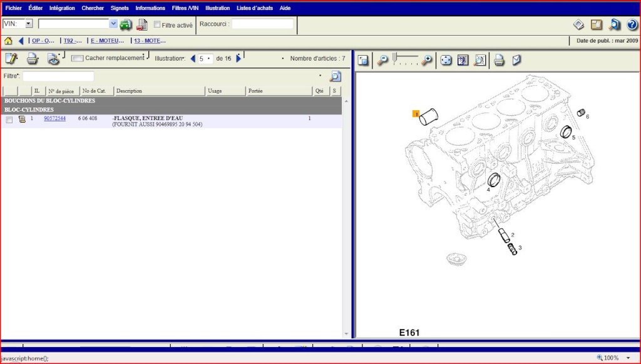Zoom out the illustration with minus magnifier

click(382, 61)
